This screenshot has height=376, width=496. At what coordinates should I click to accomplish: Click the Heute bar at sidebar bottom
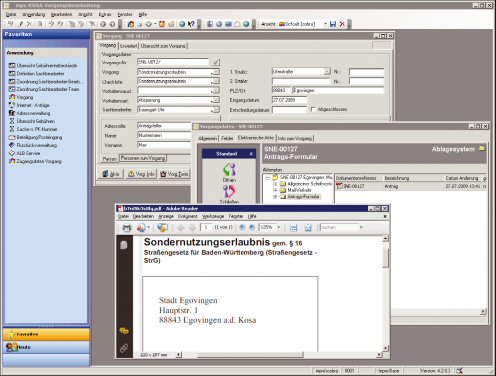46,347
